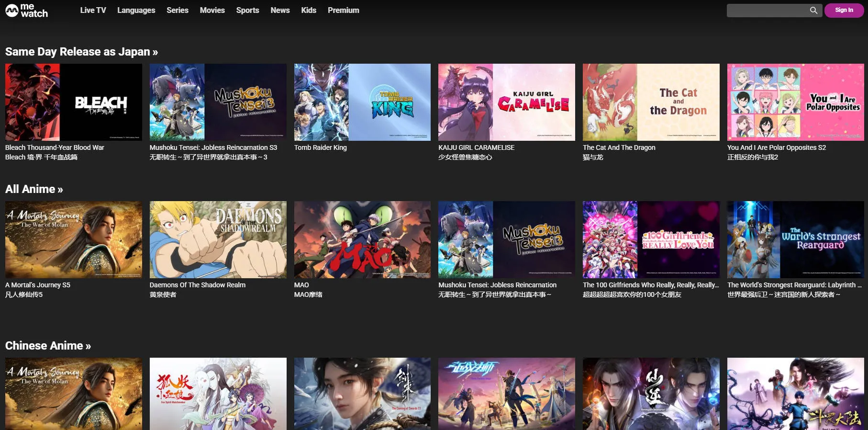Open the Fox Spirit Matchmaker thumbnail

(x=218, y=394)
